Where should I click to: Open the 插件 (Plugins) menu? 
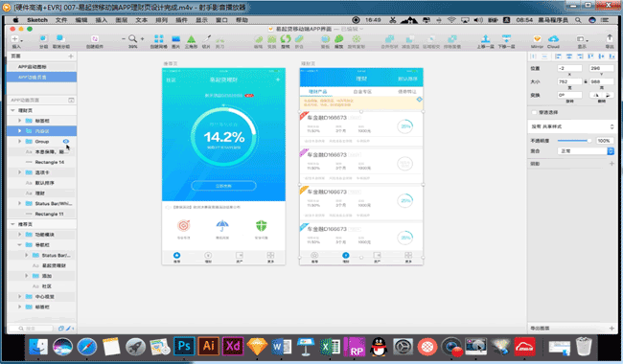coord(181,20)
